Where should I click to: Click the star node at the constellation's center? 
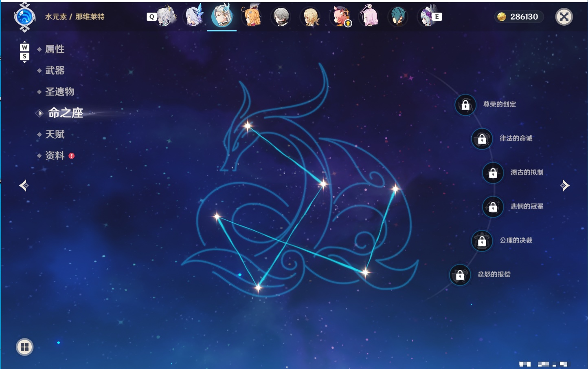[323, 184]
